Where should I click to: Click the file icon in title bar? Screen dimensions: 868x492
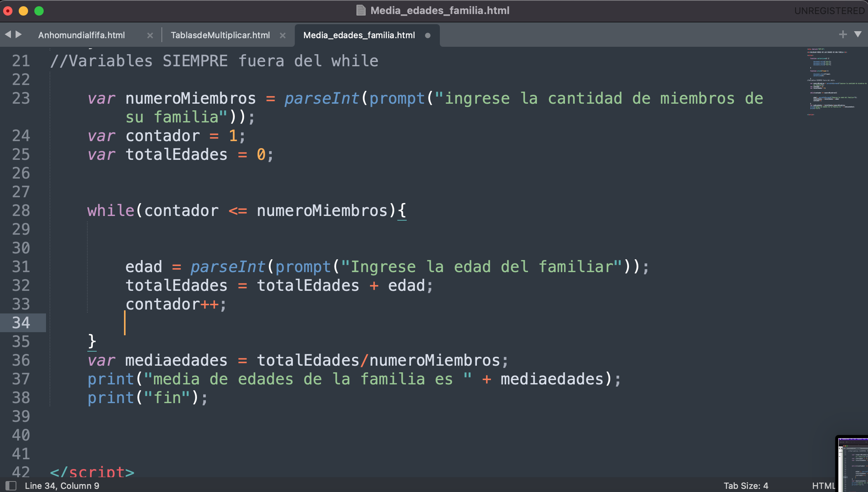point(361,11)
